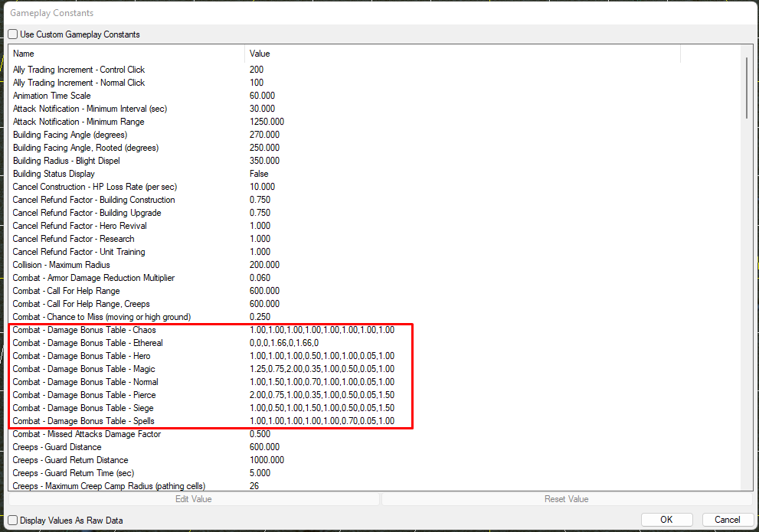This screenshot has height=532, width=759.
Task: Click the value 26
Action: [x=254, y=486]
